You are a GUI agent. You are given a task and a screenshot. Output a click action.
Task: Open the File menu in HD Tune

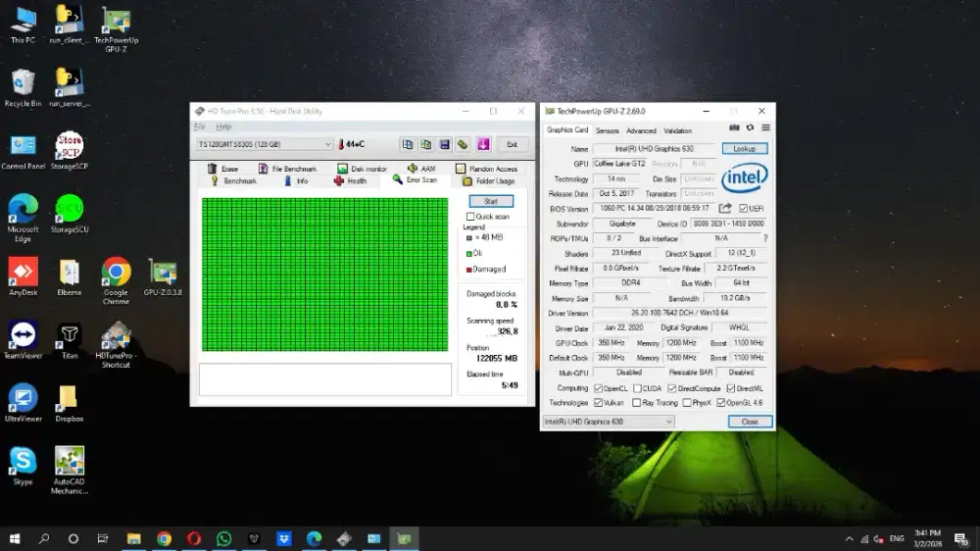pyautogui.click(x=199, y=126)
